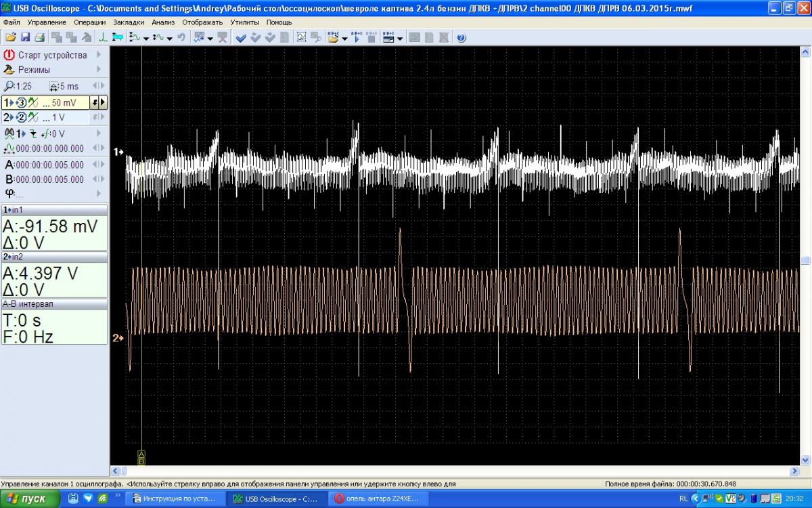Click the trigger binoculars icon
This screenshot has width=812, height=508.
click(9, 133)
